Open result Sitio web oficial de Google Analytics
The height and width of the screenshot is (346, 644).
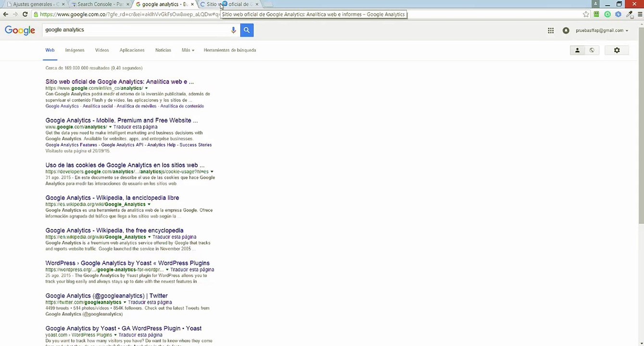tap(120, 82)
